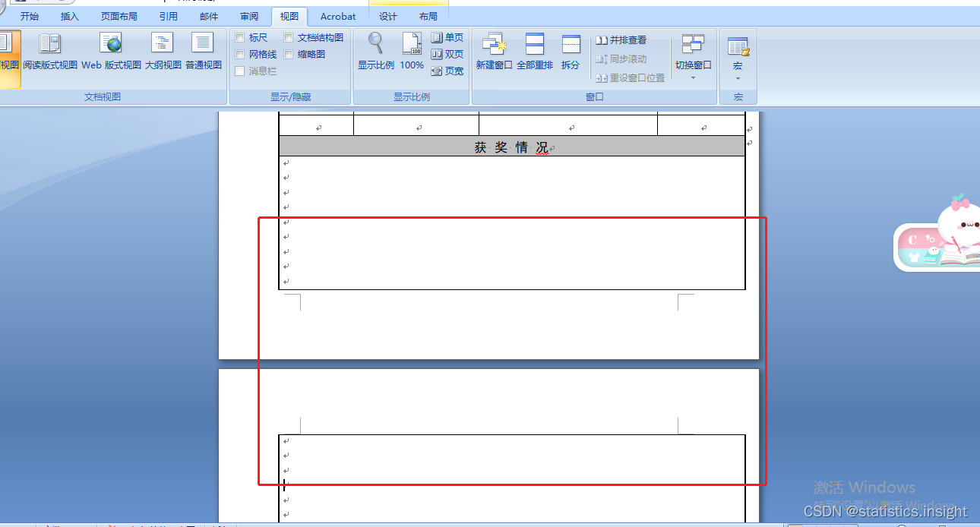Image resolution: width=980 pixels, height=527 pixels.
Task: Enable the Gridlines (网格线) checkbox
Action: click(x=240, y=55)
